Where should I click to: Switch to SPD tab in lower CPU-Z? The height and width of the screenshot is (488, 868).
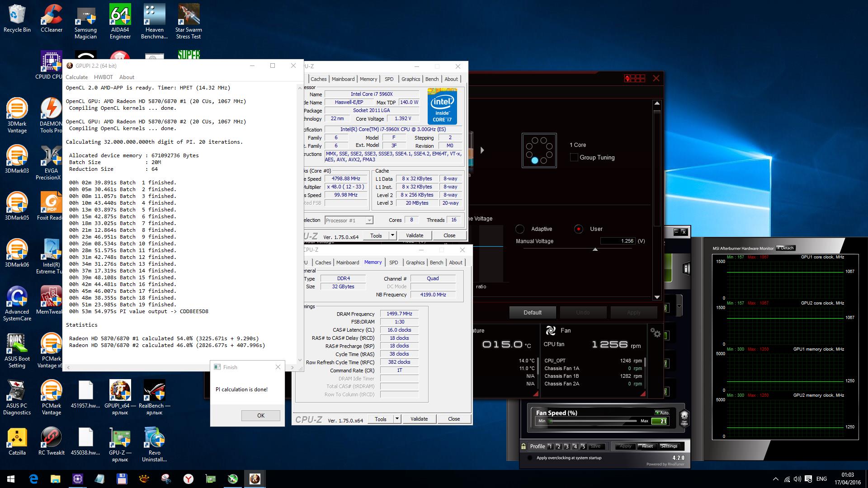click(393, 263)
